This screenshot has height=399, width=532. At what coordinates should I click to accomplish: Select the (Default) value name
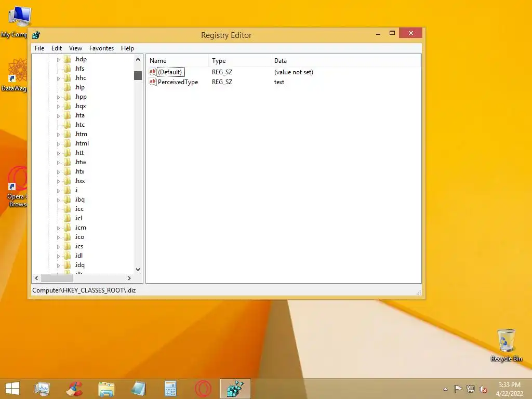[x=171, y=72]
